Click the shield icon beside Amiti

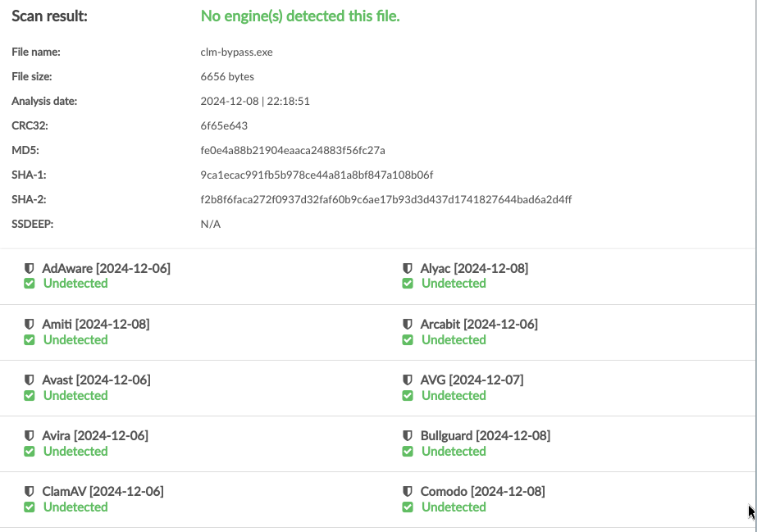(29, 324)
